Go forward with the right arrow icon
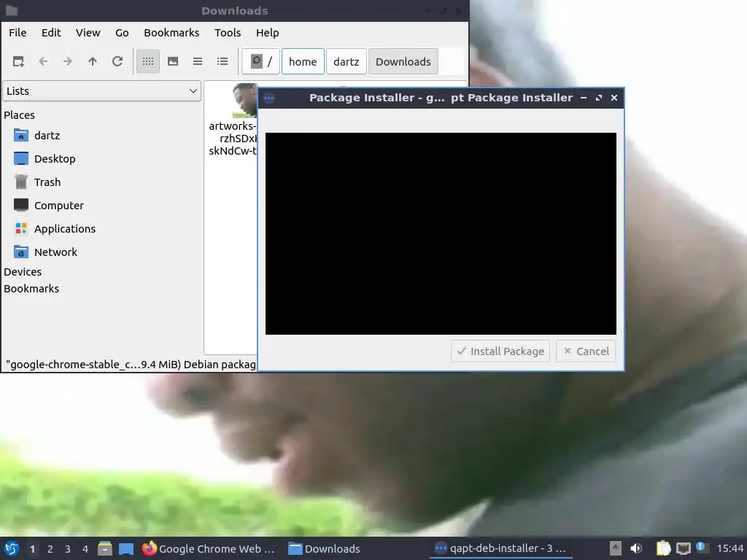 68,61
